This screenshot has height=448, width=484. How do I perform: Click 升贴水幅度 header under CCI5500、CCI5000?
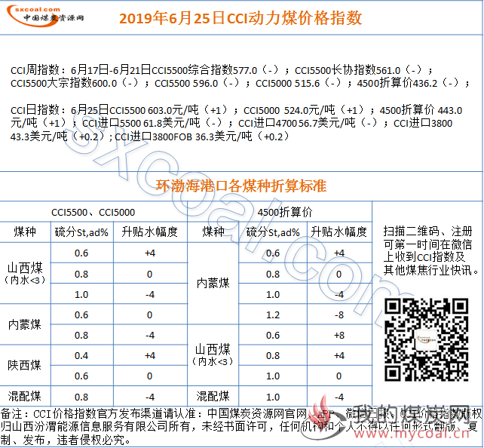click(150, 232)
